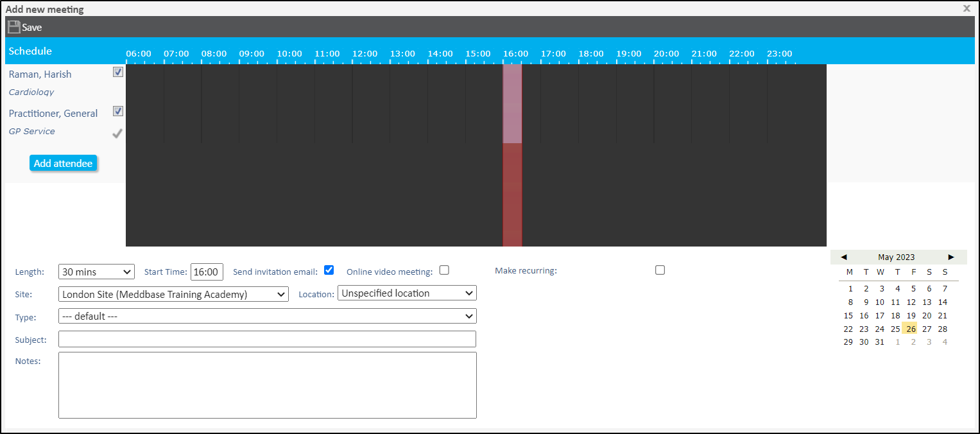Click grey checkmark beside GP Service
The height and width of the screenshot is (434, 980).
[117, 134]
